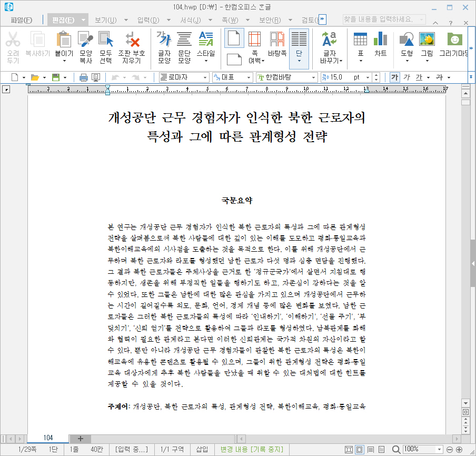Click Change Characters (글자 바꾸기) icon

coord(329,40)
